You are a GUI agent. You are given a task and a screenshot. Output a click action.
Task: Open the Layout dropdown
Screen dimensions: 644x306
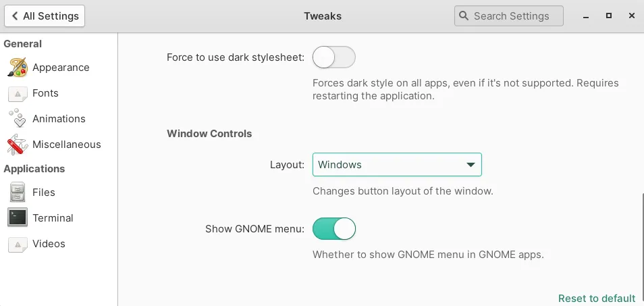396,165
